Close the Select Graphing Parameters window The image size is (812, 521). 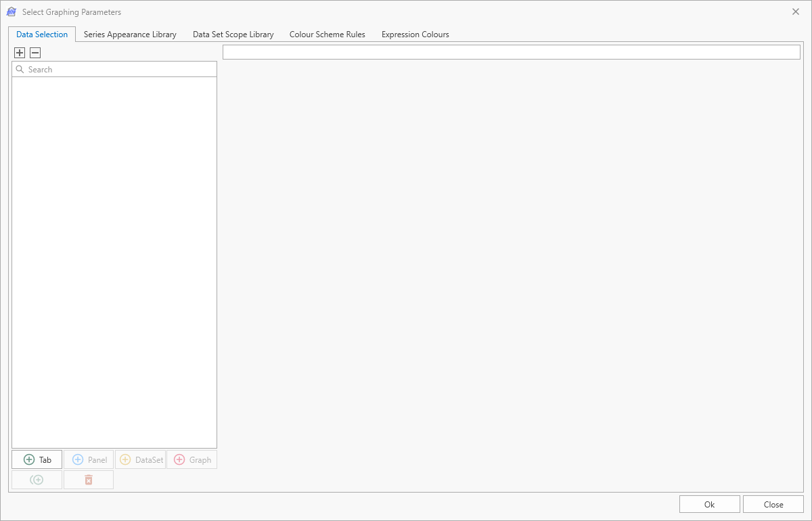796,12
